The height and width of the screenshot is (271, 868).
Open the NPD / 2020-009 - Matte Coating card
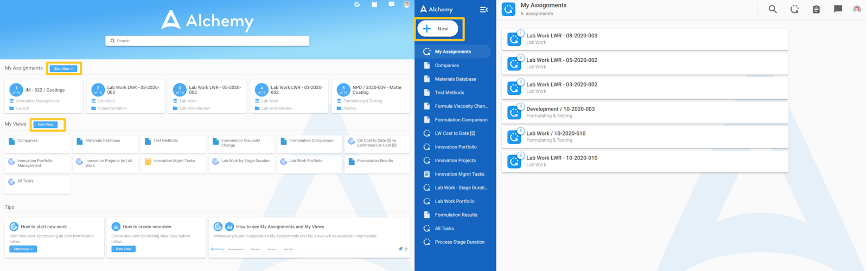[371, 96]
